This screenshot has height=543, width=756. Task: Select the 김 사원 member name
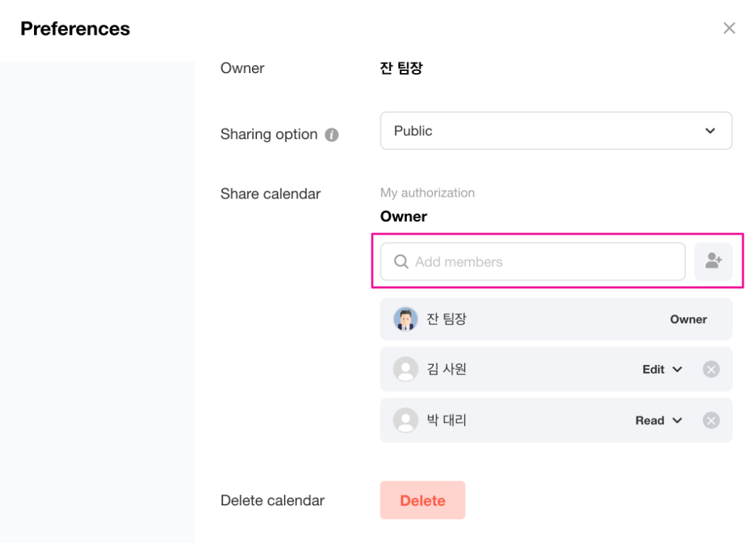pos(446,369)
